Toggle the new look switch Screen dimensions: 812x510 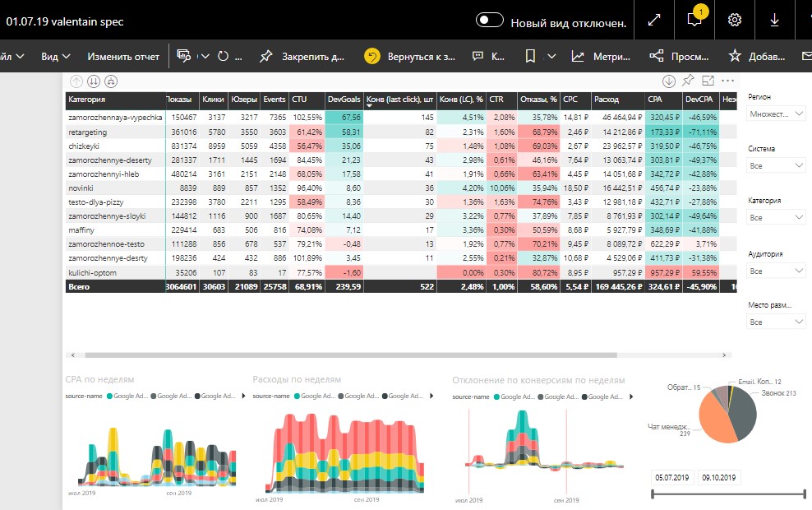pos(489,21)
